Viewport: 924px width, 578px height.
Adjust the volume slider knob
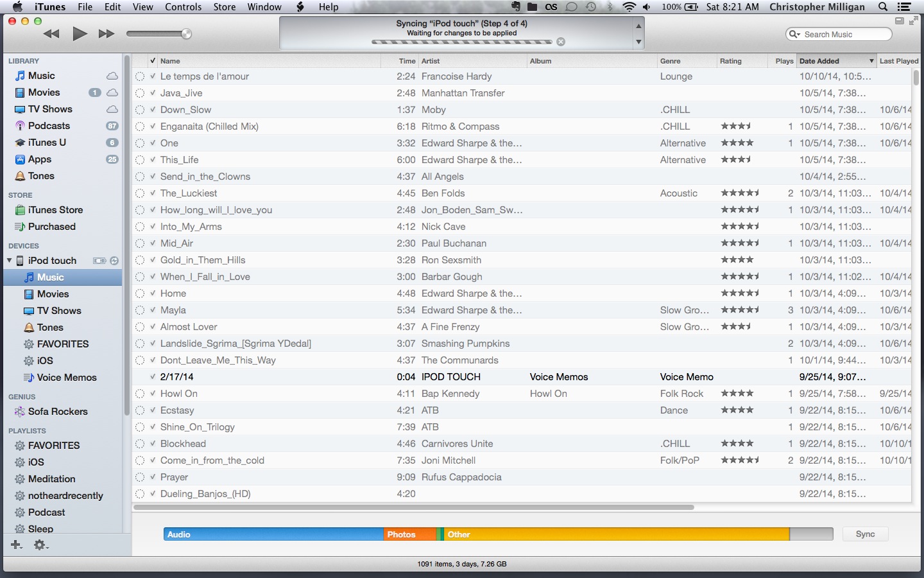coord(187,33)
